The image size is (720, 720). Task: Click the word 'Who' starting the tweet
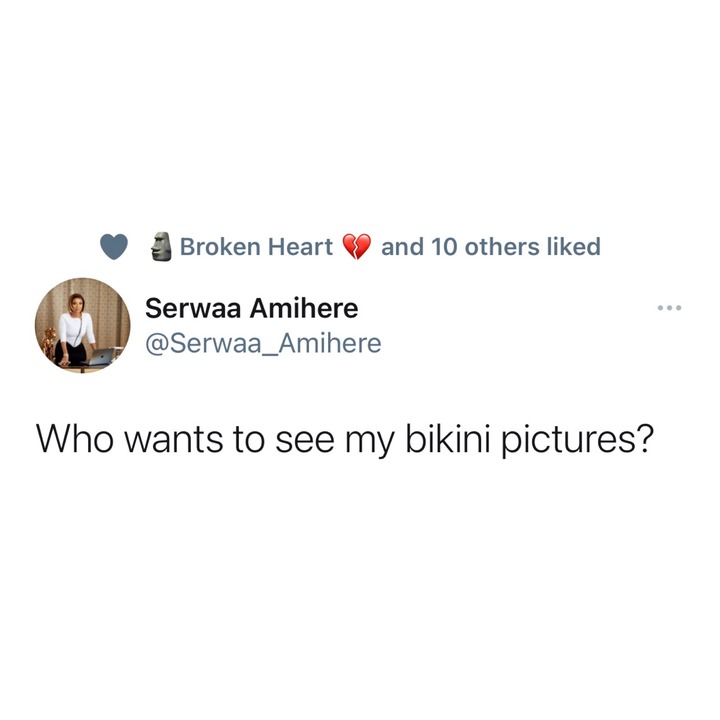pos(75,439)
